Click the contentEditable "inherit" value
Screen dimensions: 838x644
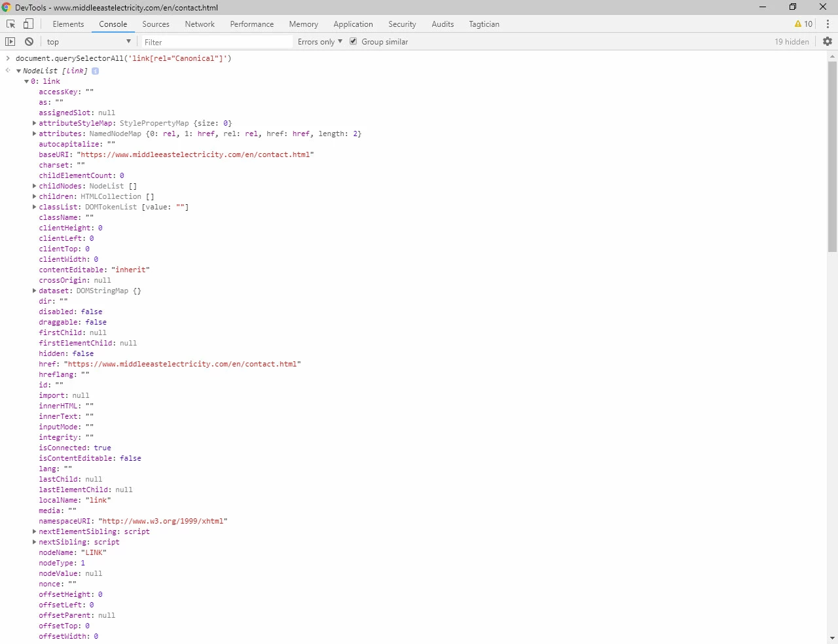coord(131,270)
